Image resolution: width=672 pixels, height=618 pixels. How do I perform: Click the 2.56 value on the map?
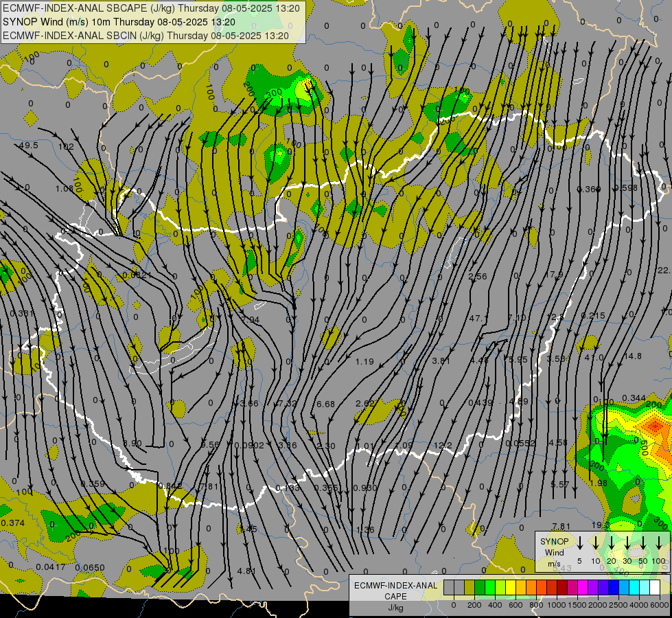point(478,277)
